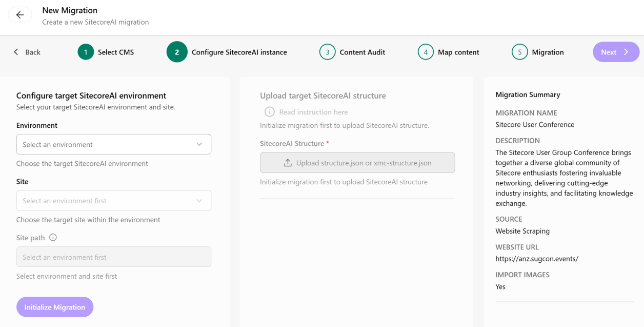Click the Configure target SitecoreAI environment heading
This screenshot has height=327, width=644.
click(91, 95)
